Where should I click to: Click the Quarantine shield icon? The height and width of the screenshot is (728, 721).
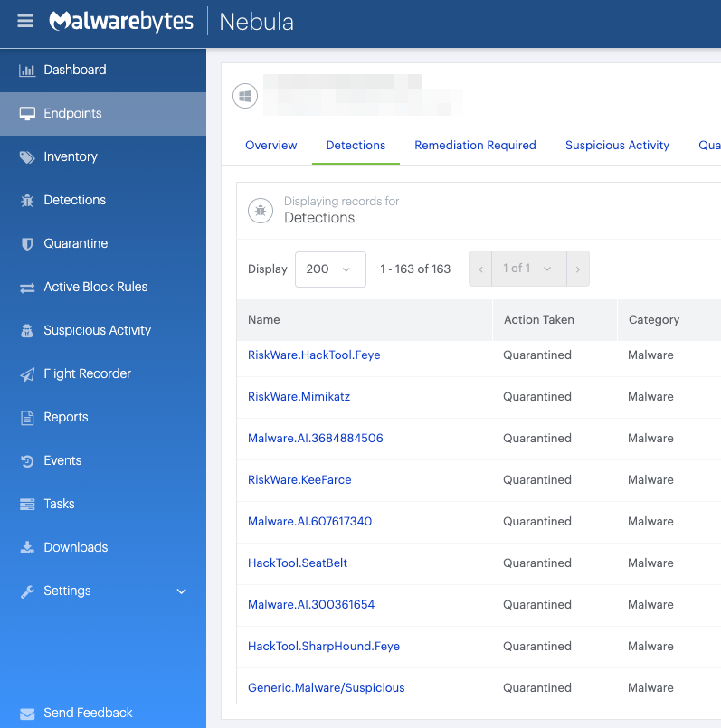click(x=27, y=244)
